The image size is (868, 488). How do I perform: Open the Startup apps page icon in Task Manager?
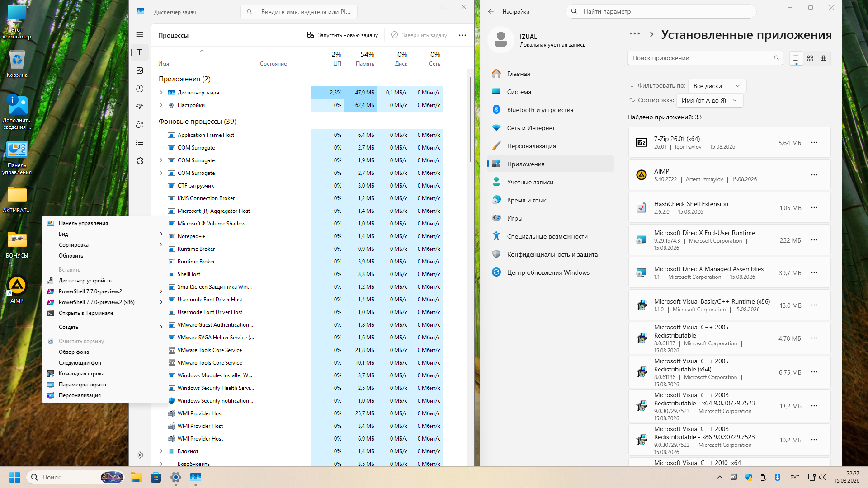click(140, 107)
